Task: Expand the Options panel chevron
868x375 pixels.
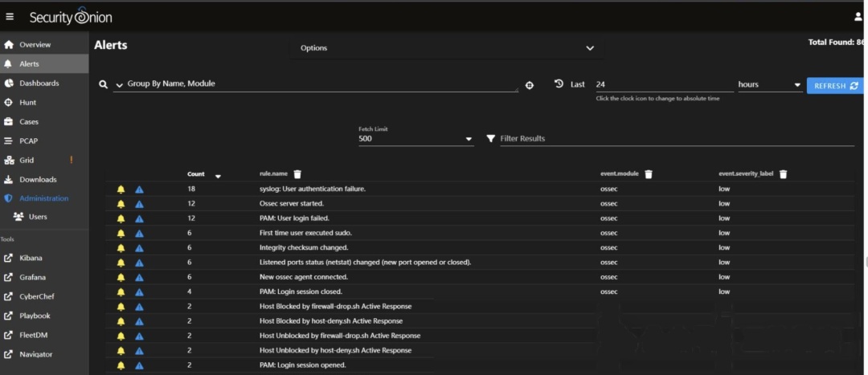Action: coord(590,48)
